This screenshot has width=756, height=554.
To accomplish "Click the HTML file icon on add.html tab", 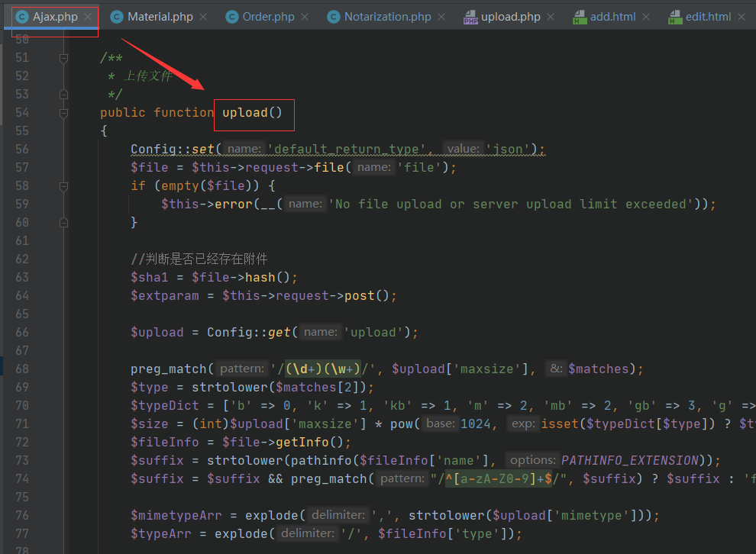I will coord(580,18).
